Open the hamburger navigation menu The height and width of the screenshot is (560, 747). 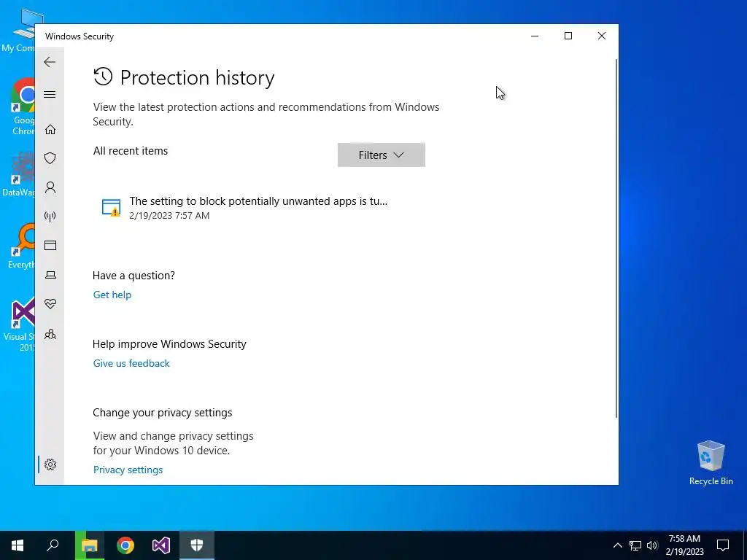50,94
